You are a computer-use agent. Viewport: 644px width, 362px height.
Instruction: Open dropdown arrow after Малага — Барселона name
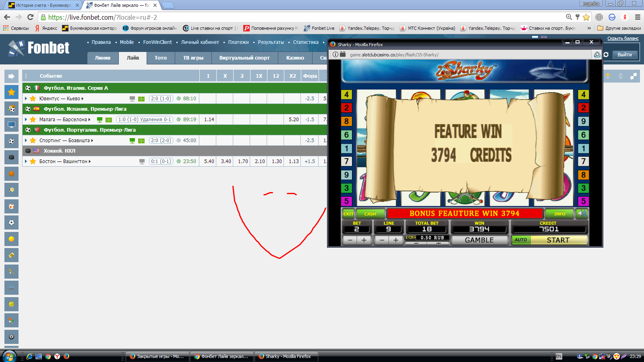89,120
